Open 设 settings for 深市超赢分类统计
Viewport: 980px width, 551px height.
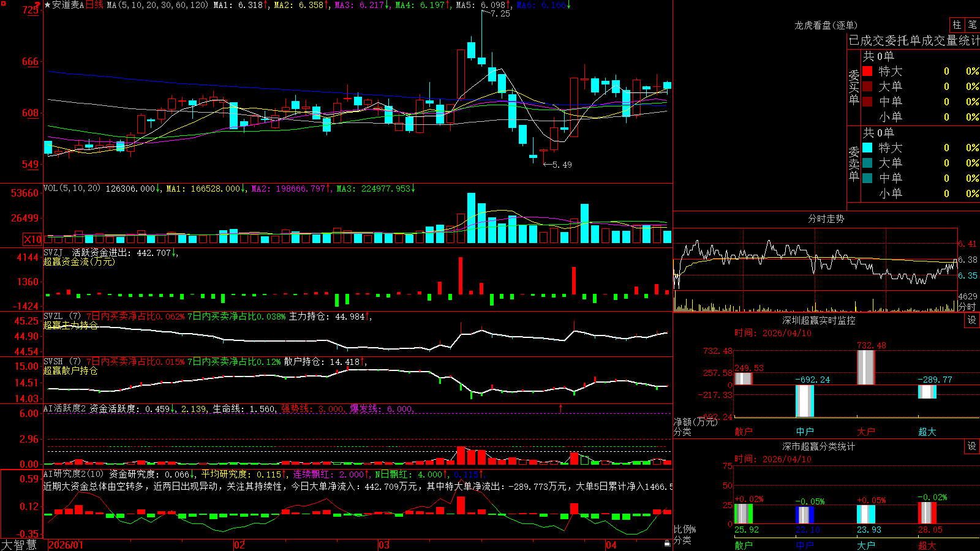[972, 446]
